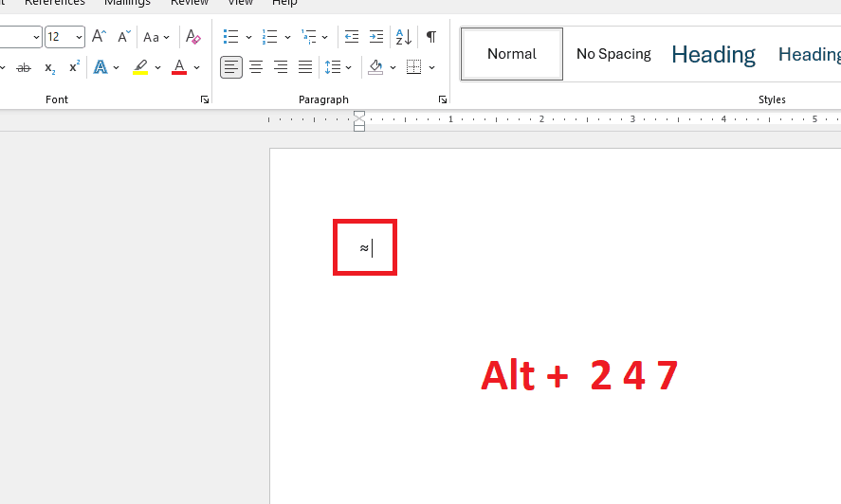Viewport: 841px width, 504px height.
Task: Increase paragraph indent
Action: [376, 36]
